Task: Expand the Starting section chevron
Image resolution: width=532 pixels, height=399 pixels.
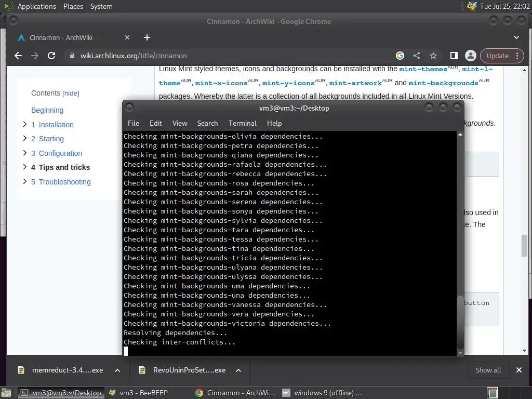Action: (x=25, y=138)
